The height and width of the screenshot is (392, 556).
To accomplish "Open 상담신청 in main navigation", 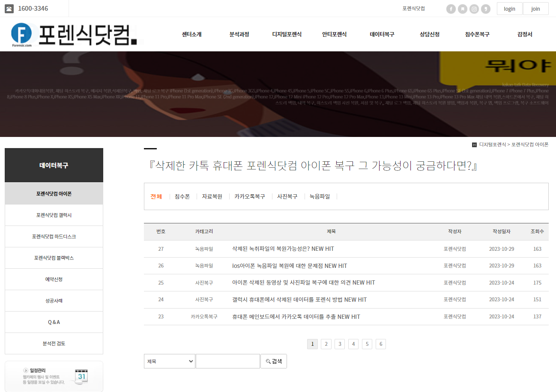I will [x=430, y=34].
